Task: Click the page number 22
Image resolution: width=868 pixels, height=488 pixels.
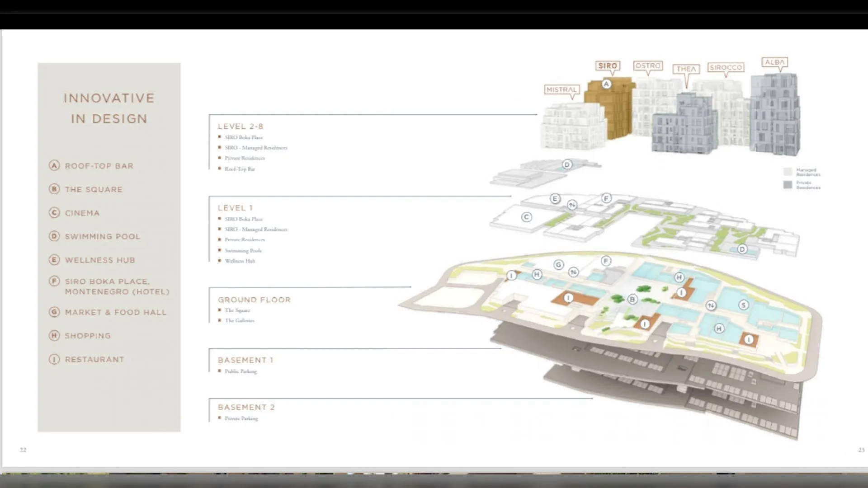Action: coord(23,450)
